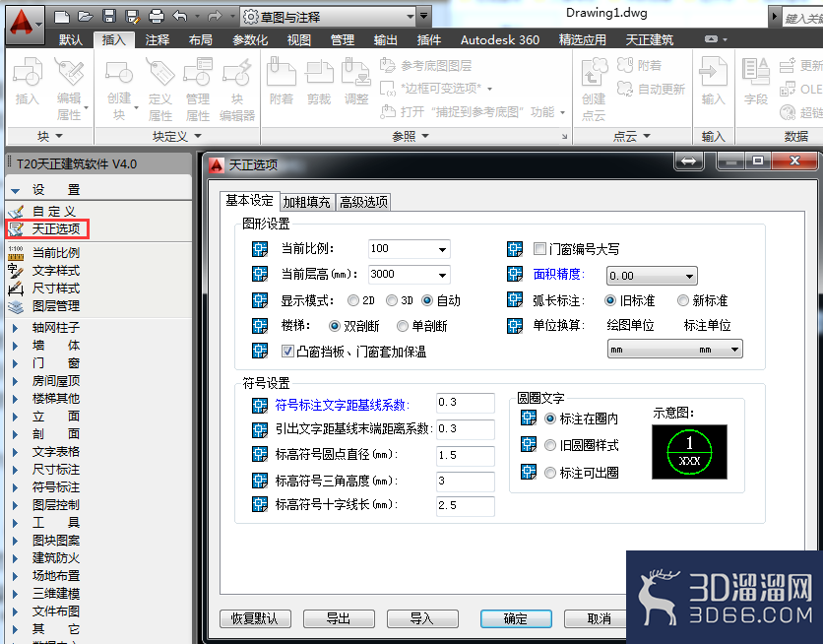Viewport: 823px width, 644px height.
Task: Click the 当前比例 sidebar ruler icon
Action: tap(16, 253)
